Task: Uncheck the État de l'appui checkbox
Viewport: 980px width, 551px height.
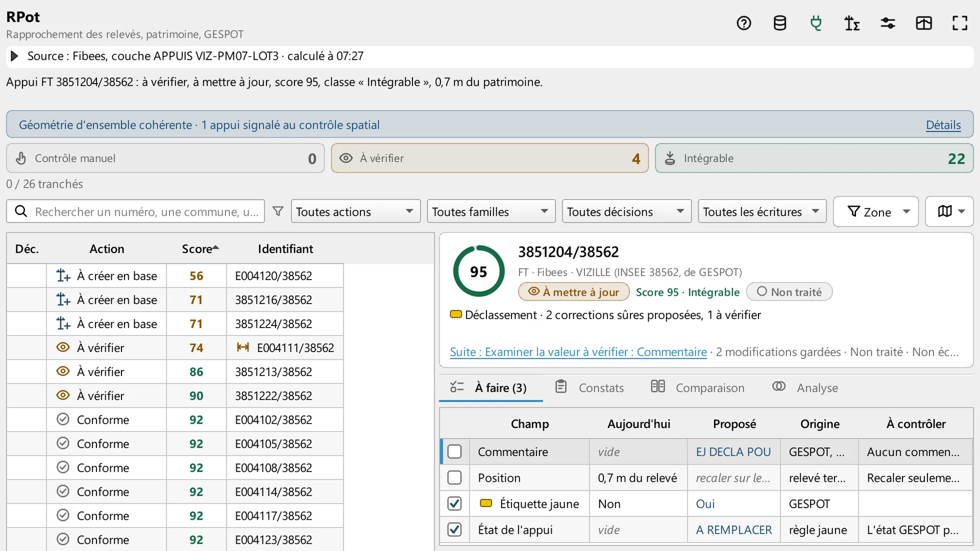Action: point(454,530)
